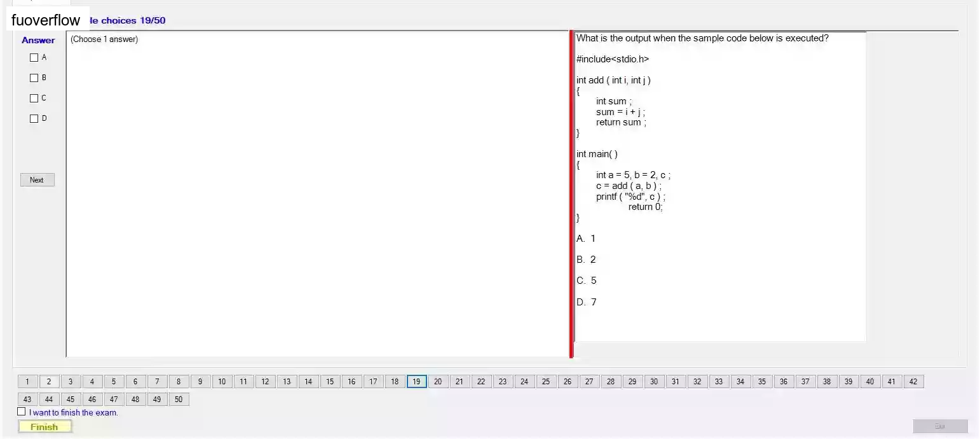Navigate to question 34

740,382
